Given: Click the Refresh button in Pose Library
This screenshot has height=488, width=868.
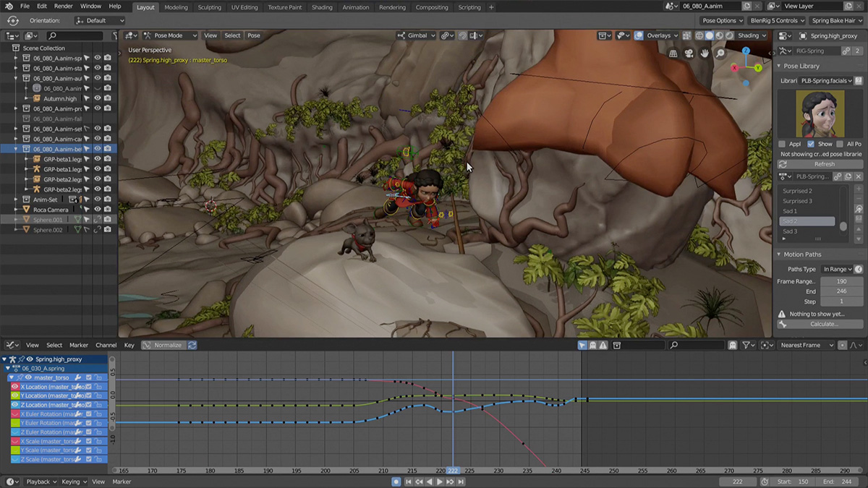Looking at the screenshot, I should click(x=820, y=164).
